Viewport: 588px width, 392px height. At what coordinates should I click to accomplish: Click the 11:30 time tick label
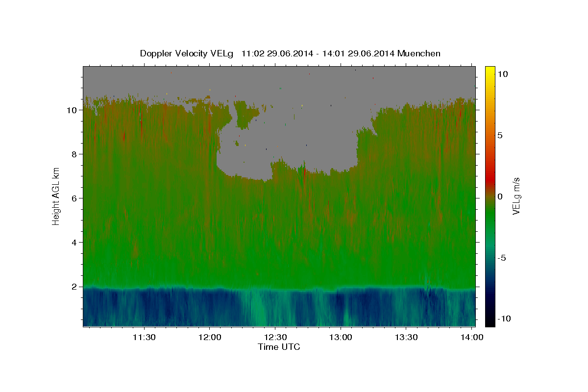(144, 338)
